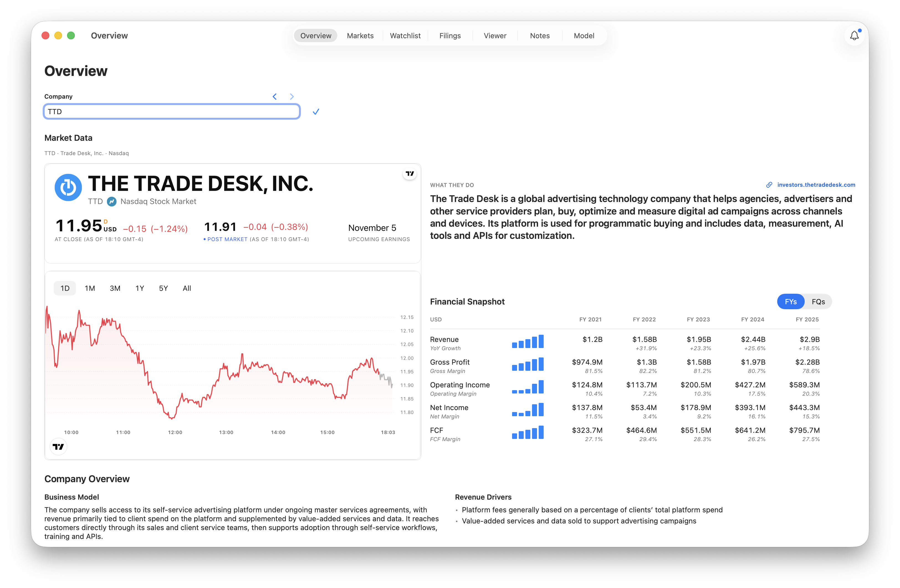Screen dimensions: 900x588
Task: Click FY 2022 net income $53.4M
Action: (644, 408)
